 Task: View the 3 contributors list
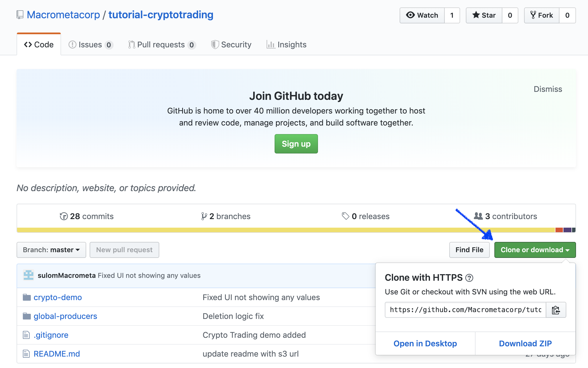[505, 216]
